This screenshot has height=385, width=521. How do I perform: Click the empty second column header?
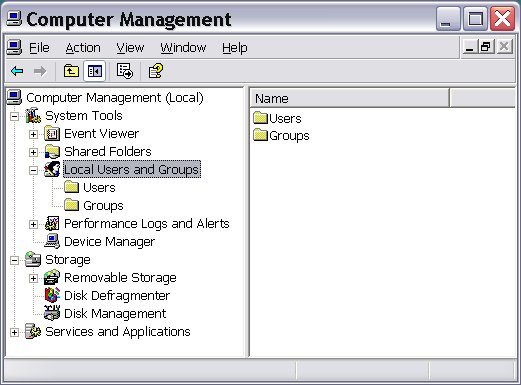(x=482, y=98)
